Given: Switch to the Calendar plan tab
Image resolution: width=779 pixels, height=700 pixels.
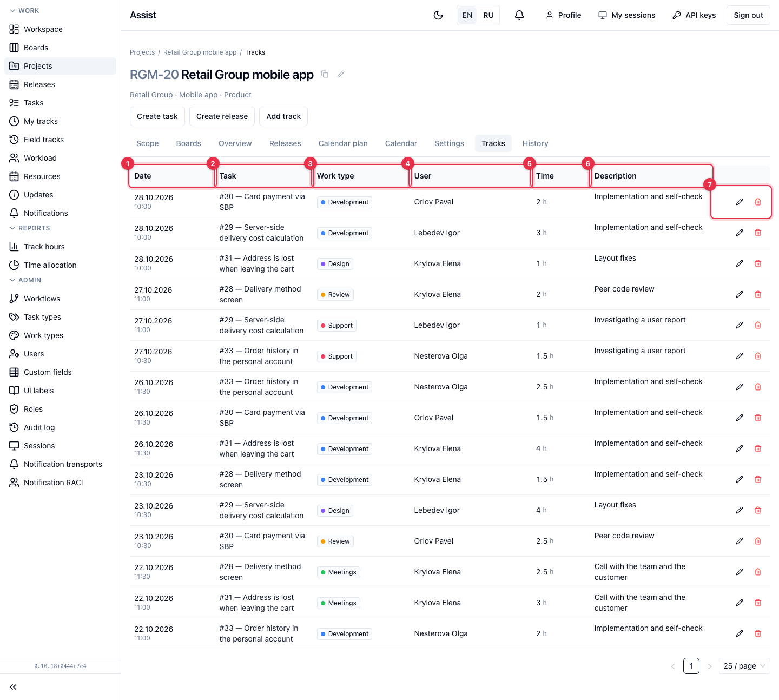Looking at the screenshot, I should pos(343,143).
